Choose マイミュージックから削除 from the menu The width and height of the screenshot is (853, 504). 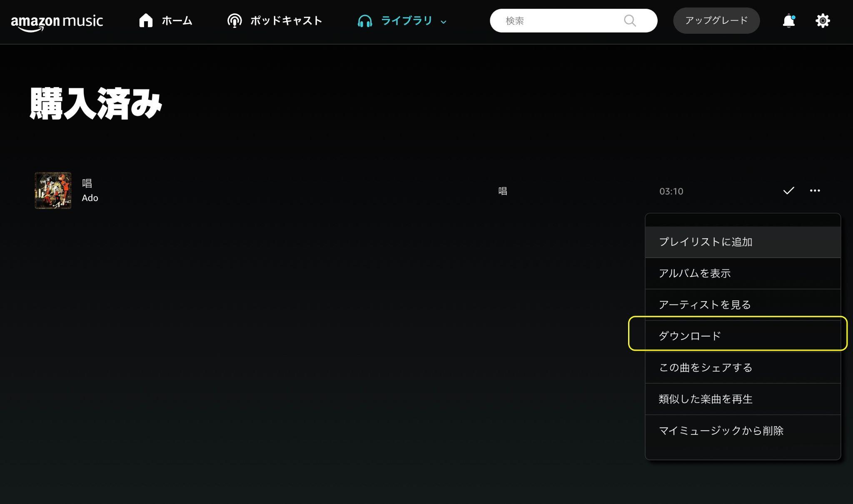[721, 431]
